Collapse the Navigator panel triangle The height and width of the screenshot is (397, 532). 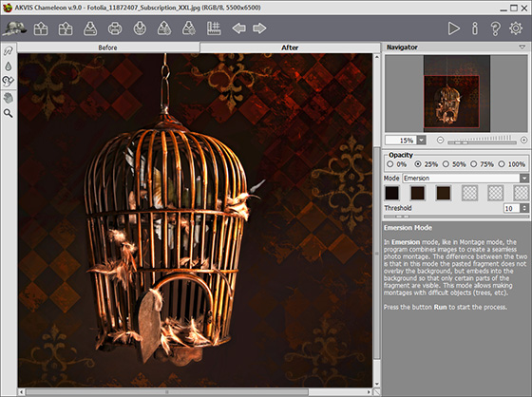point(522,47)
